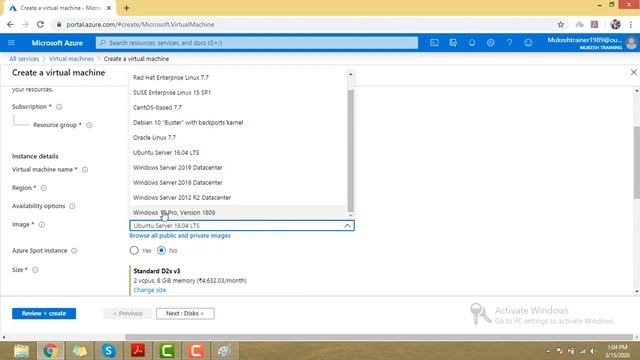Bookmark the page using the star icon
Image resolution: width=640 pixels, height=360 pixels.
pos(560,24)
